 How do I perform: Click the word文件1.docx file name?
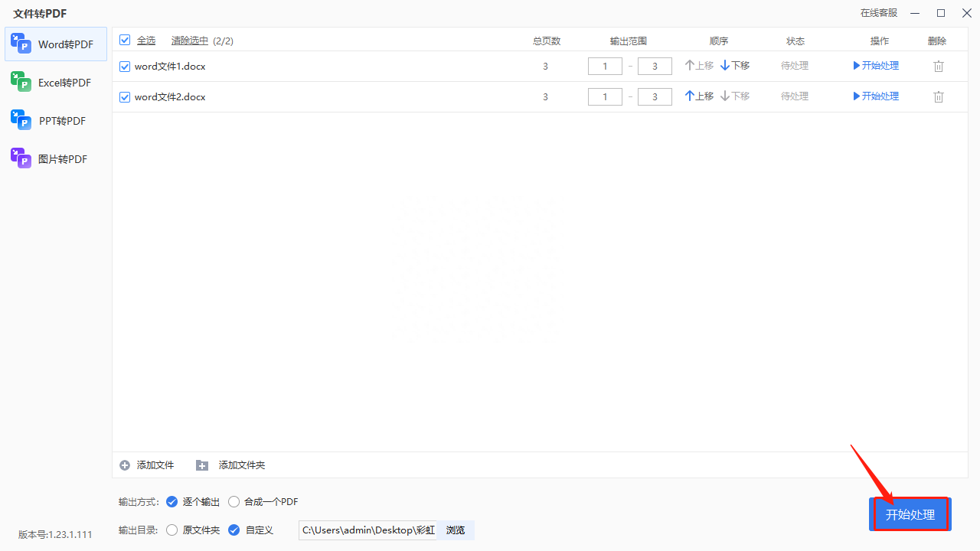(170, 67)
